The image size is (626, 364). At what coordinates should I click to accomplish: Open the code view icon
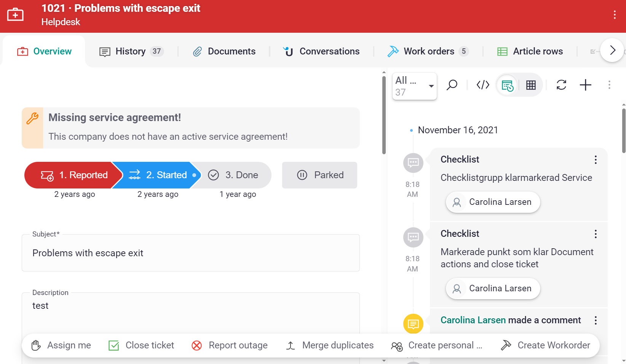click(x=483, y=85)
